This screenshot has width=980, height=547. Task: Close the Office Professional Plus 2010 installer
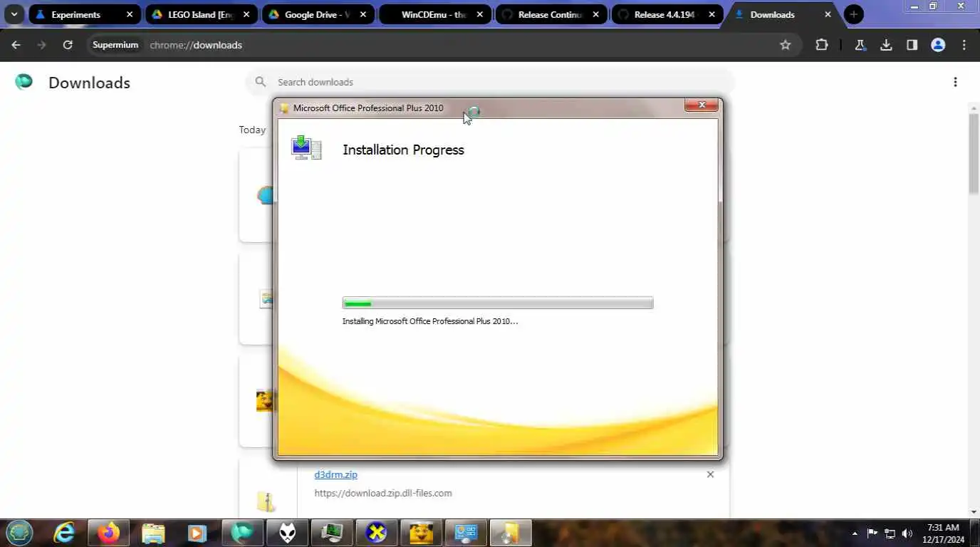tap(702, 105)
